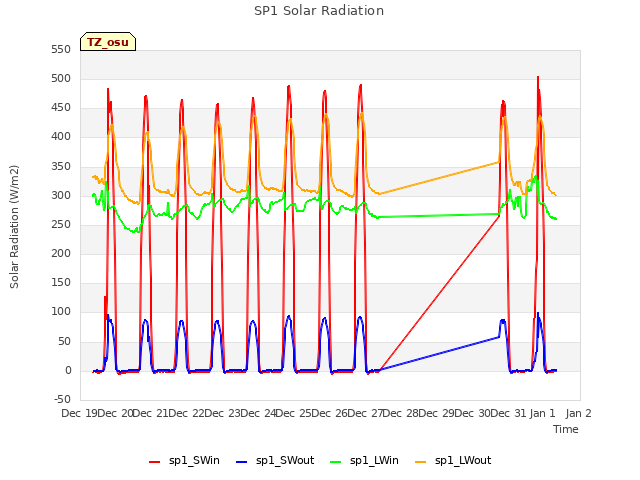This screenshot has height=480, width=640.
Task: Click the green sp1_LWin legend swatch
Action: pos(336,462)
